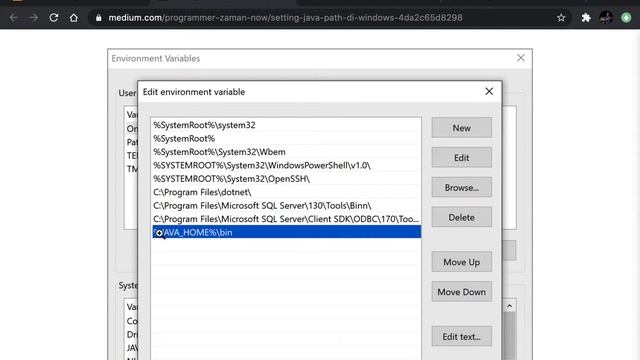Close the Environment Variables window
640x360 pixels.
[521, 58]
